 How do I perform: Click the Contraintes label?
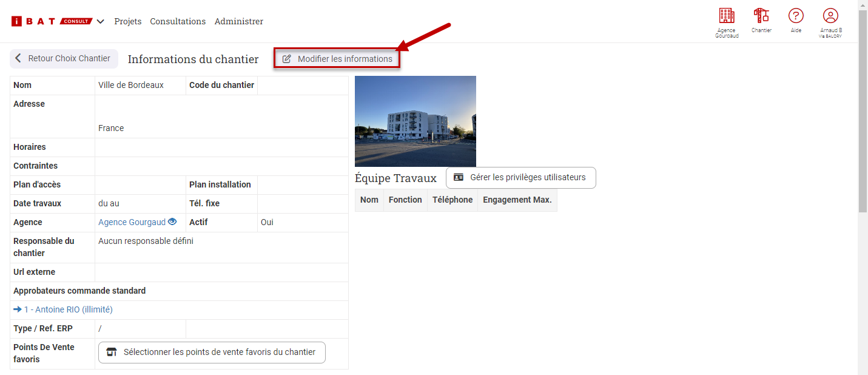[36, 166]
